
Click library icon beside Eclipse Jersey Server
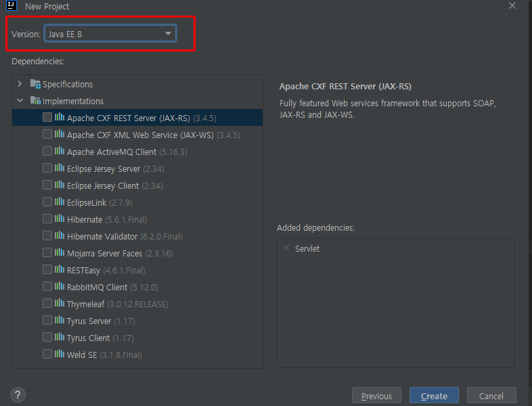click(60, 168)
